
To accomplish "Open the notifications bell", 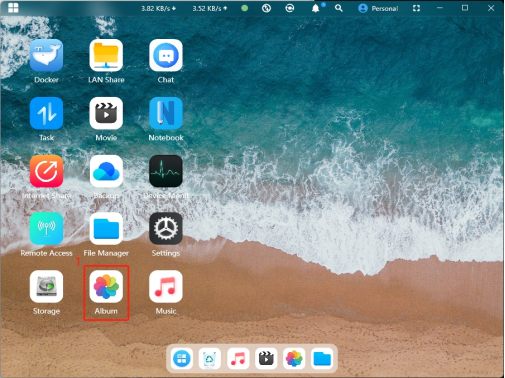I will pos(315,8).
